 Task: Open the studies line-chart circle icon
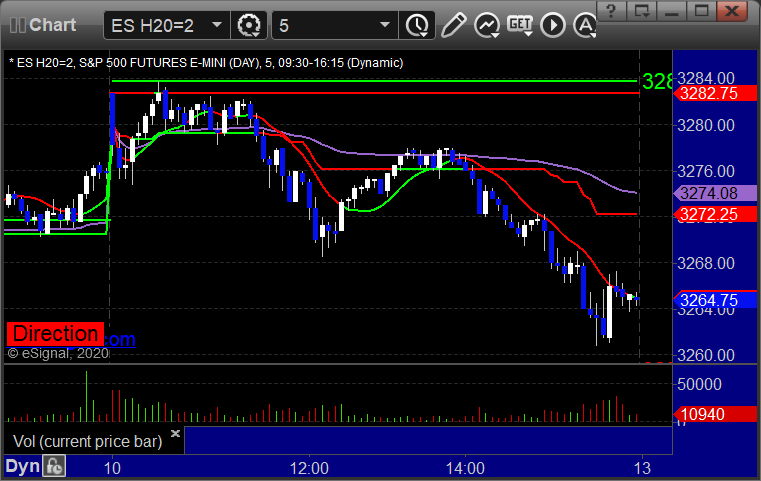pos(487,25)
